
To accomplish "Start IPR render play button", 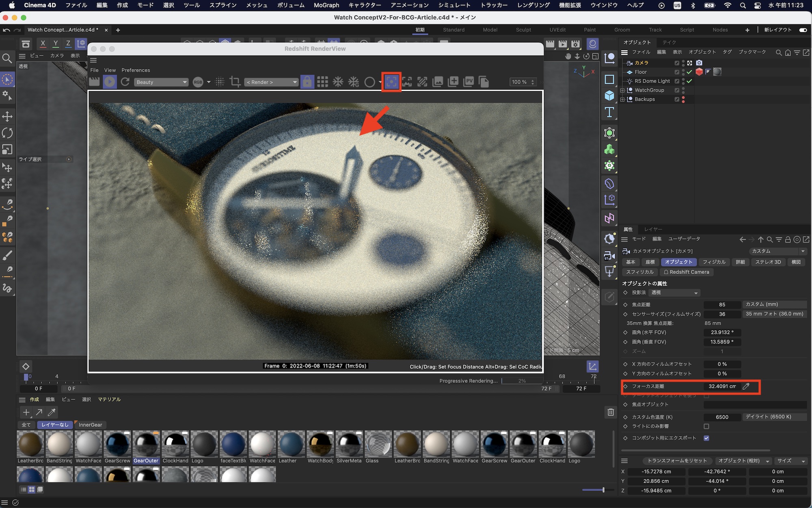I will (x=110, y=82).
